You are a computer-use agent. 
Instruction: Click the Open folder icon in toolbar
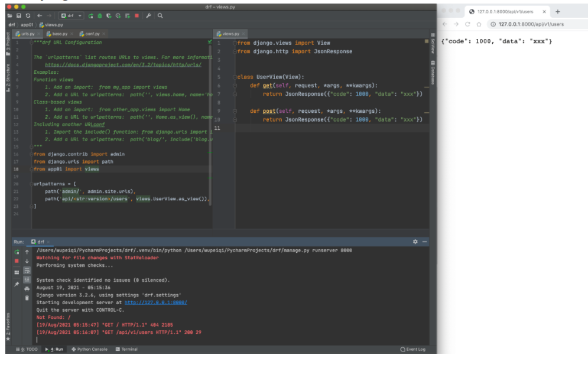coord(9,16)
